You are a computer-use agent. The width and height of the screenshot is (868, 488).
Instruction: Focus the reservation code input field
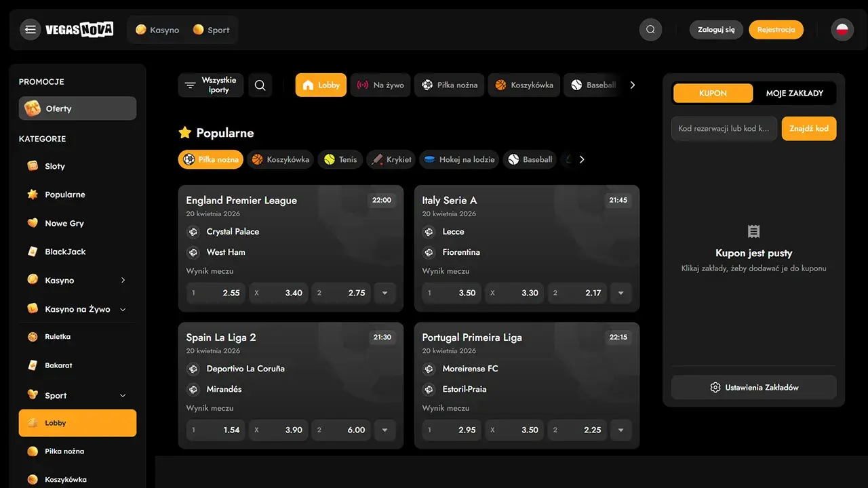(724, 129)
